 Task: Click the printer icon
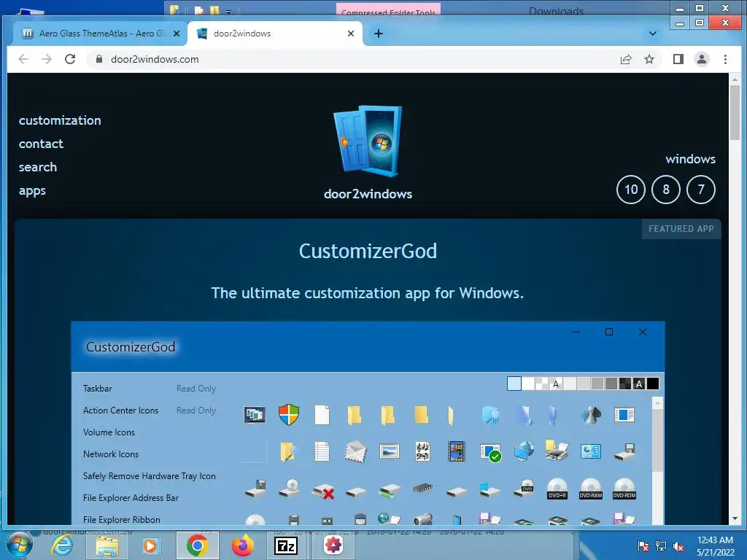557,451
